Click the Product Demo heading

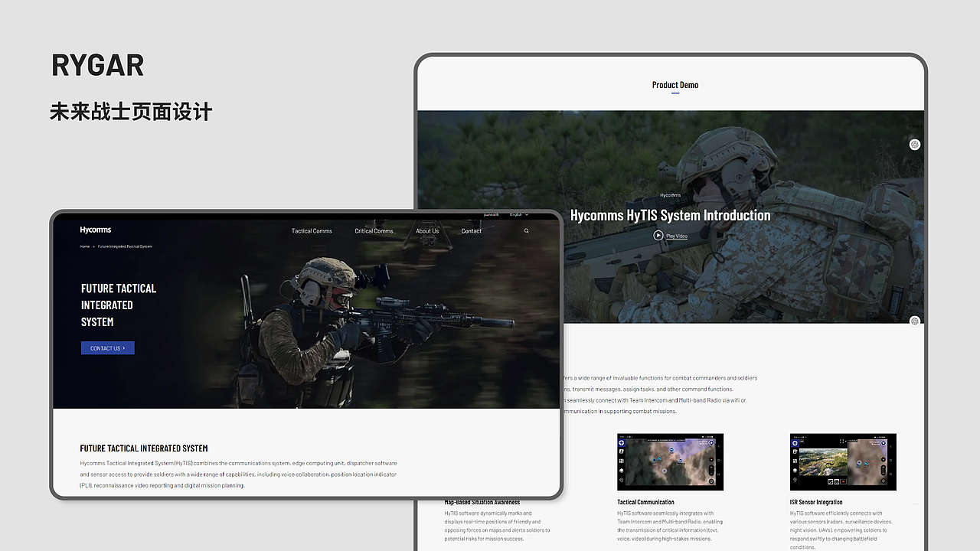pyautogui.click(x=675, y=85)
